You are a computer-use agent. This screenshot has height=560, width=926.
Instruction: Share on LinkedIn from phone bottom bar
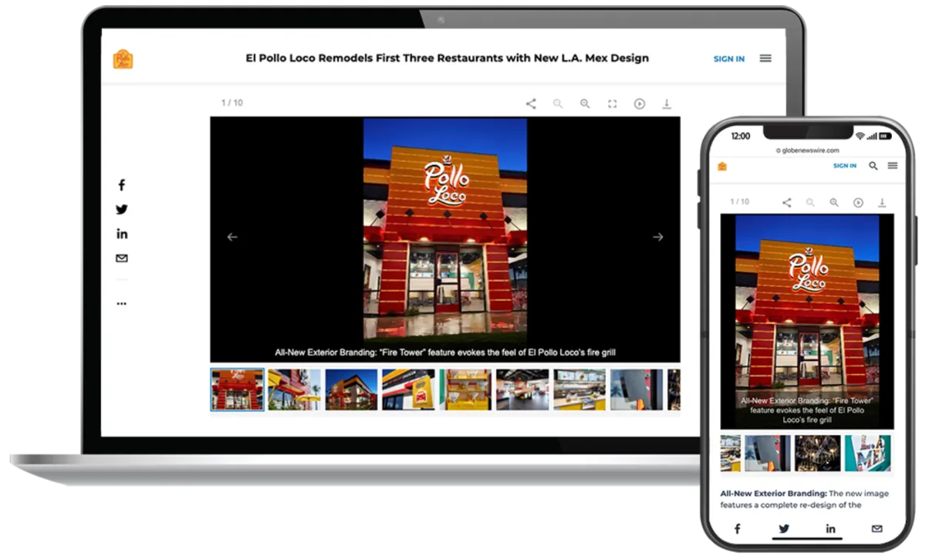coord(830,528)
